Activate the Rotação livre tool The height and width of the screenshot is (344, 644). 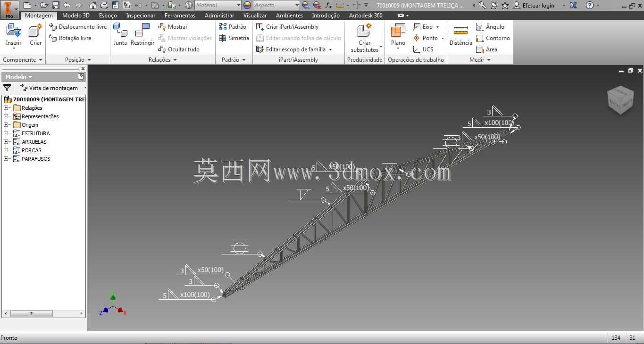point(70,38)
